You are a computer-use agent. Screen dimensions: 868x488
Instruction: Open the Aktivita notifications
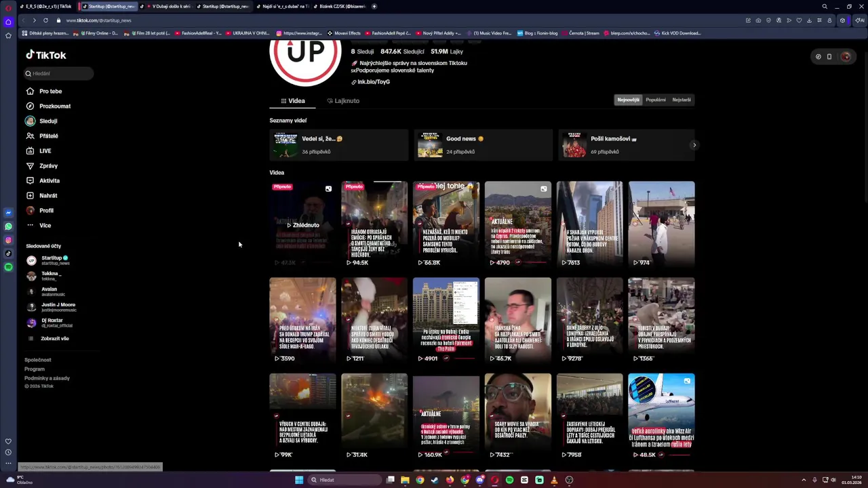43,180
